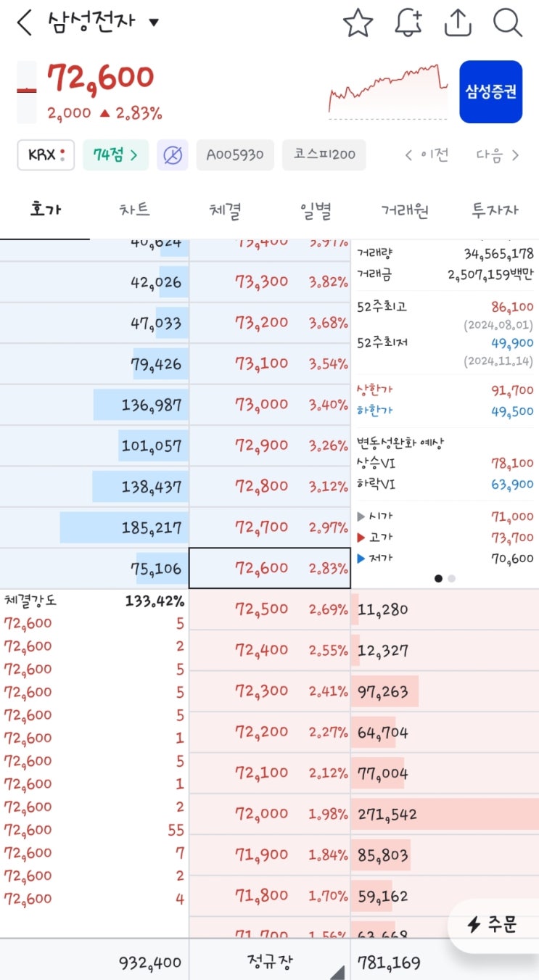This screenshot has height=980, width=539.
Task: Tap the purple crossed-circle icon
Action: [173, 155]
